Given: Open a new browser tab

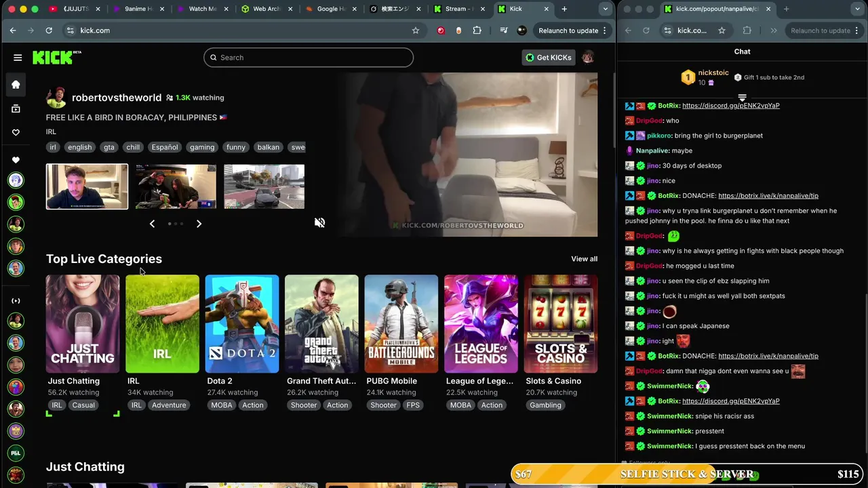Looking at the screenshot, I should point(564,9).
